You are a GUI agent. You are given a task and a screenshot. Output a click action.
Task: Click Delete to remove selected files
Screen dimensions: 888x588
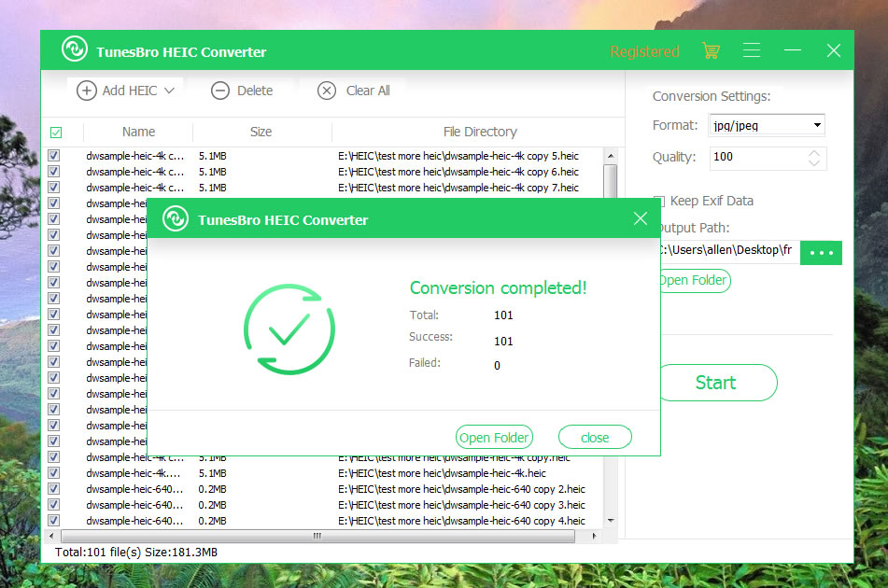243,91
